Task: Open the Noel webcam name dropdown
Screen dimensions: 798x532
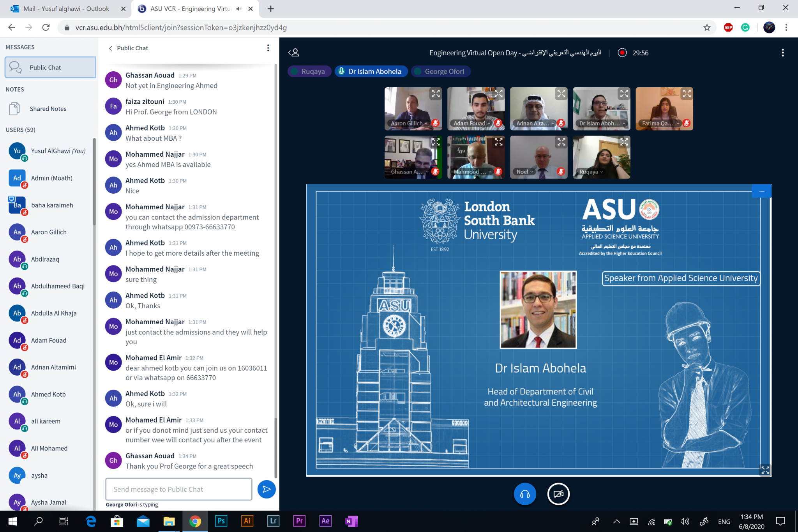Action: 524,171
